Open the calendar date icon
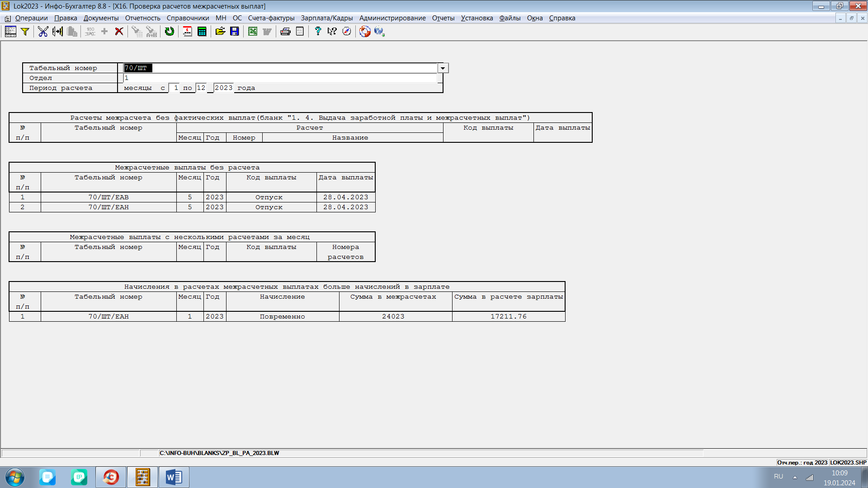This screenshot has height=488, width=868. (x=187, y=32)
